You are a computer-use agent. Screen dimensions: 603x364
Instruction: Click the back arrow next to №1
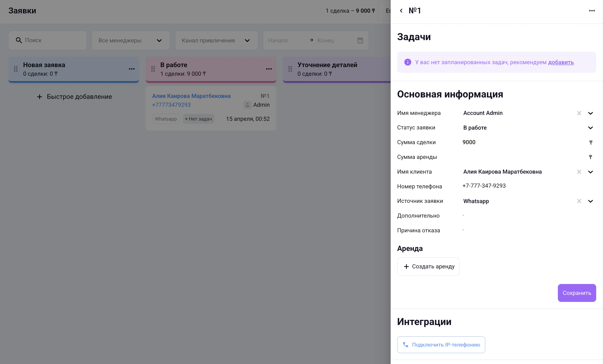pos(401,11)
